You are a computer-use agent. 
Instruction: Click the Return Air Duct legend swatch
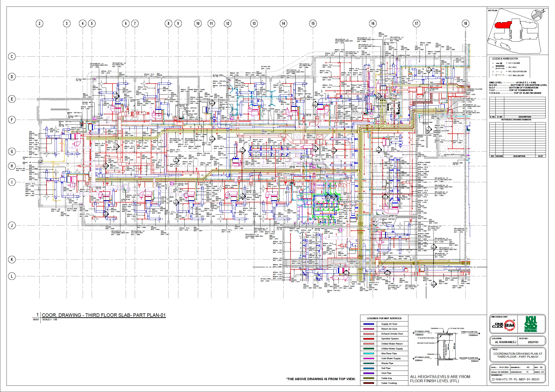369,329
